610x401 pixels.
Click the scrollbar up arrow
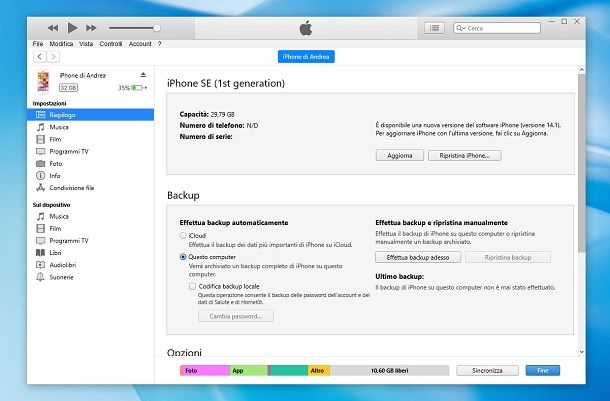pos(582,70)
